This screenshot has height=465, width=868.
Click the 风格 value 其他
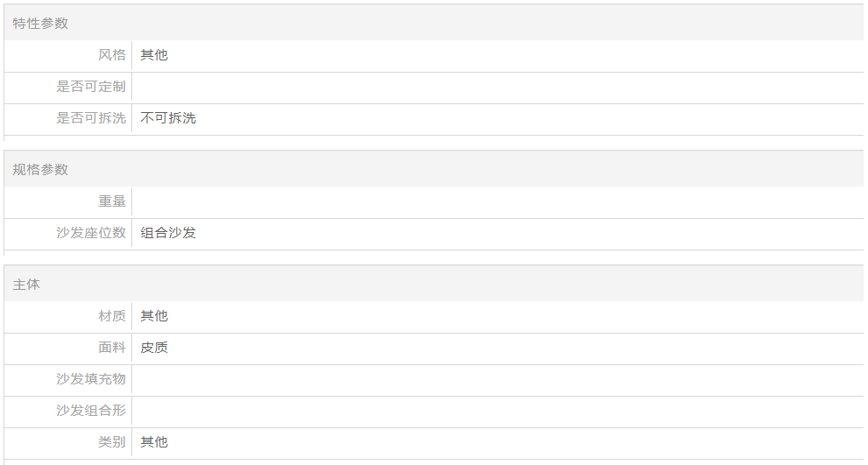tap(154, 55)
